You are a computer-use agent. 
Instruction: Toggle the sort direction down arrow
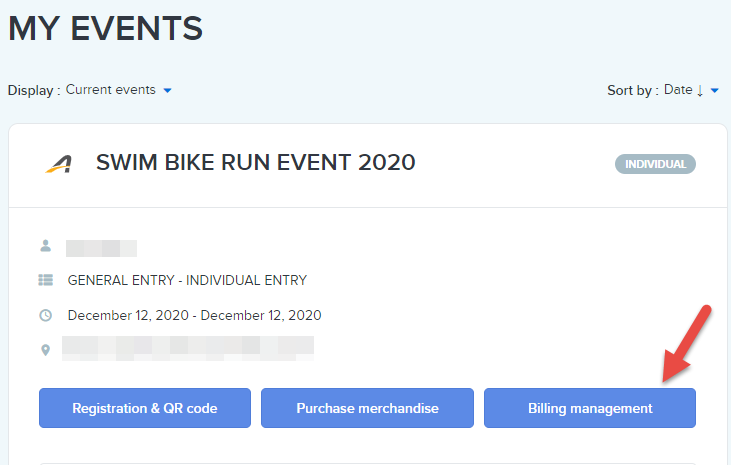click(700, 90)
